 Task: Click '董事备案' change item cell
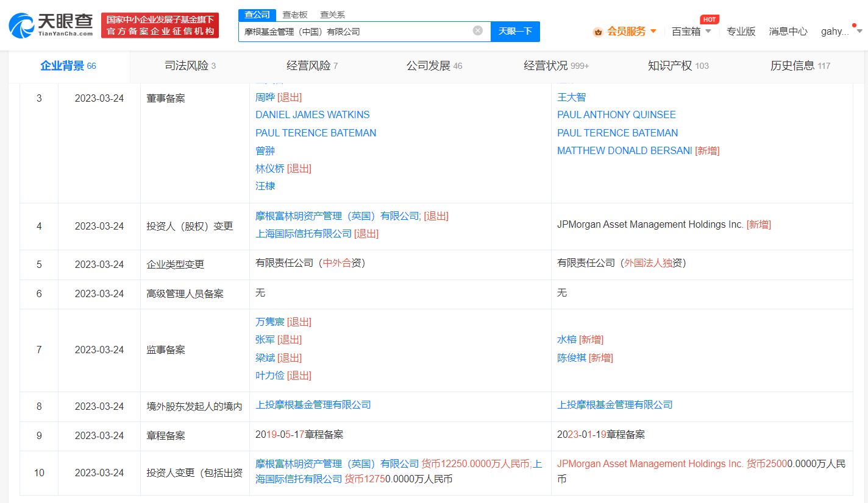[x=166, y=98]
